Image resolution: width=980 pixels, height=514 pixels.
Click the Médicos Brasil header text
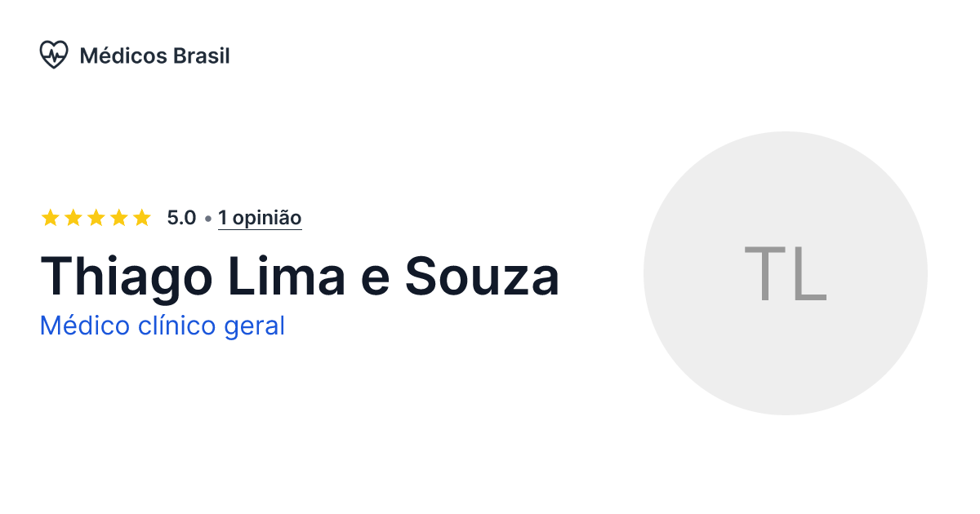click(154, 55)
